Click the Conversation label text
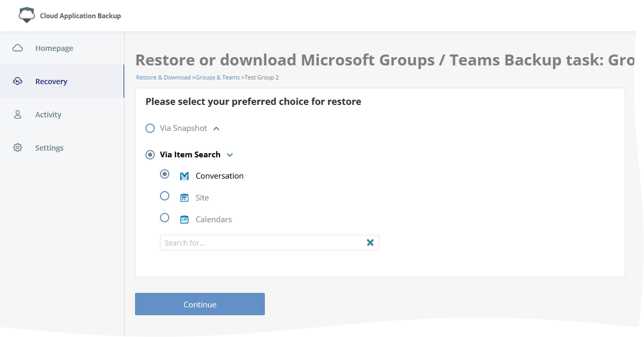 point(220,176)
